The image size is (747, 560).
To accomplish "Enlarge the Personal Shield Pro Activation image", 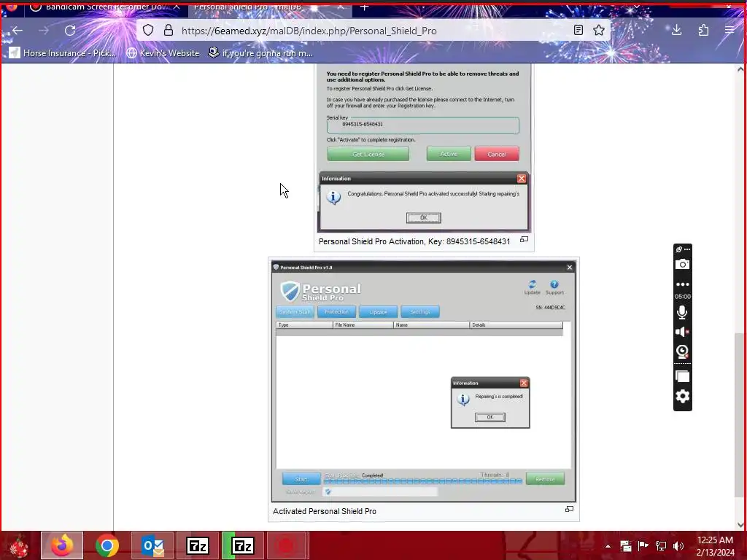I will tap(524, 239).
